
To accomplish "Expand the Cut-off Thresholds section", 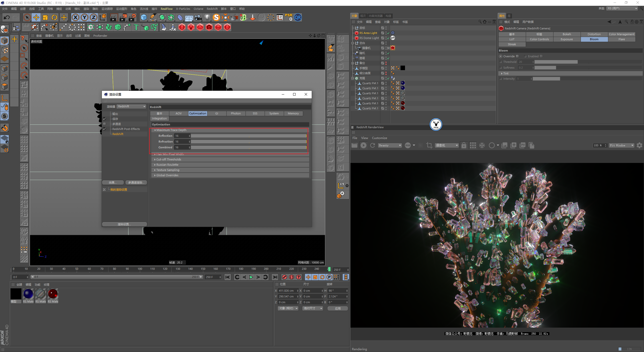I will pos(169,159).
